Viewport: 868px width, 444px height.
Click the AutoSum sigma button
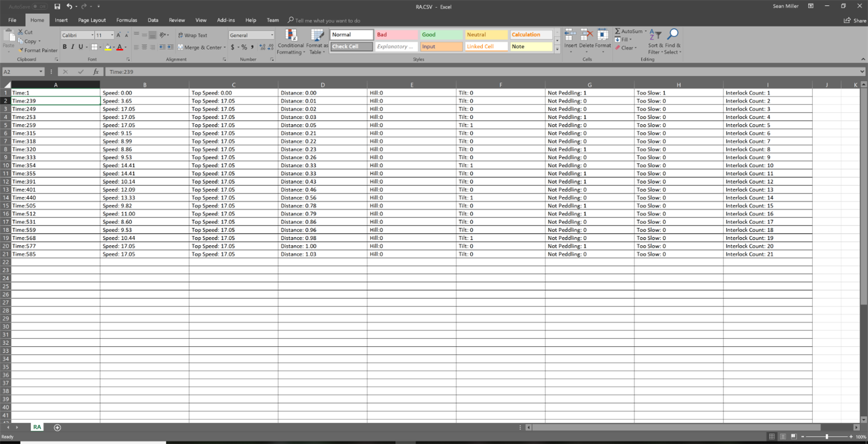pyautogui.click(x=628, y=32)
